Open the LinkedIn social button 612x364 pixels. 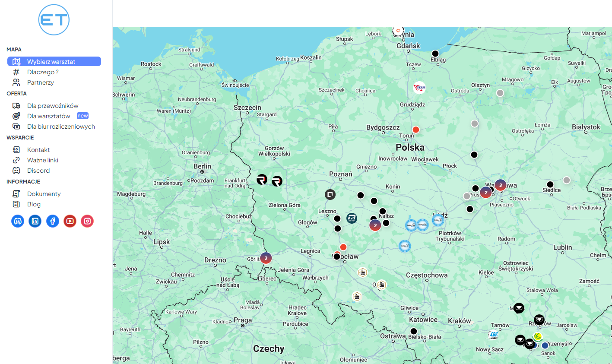pyautogui.click(x=35, y=221)
